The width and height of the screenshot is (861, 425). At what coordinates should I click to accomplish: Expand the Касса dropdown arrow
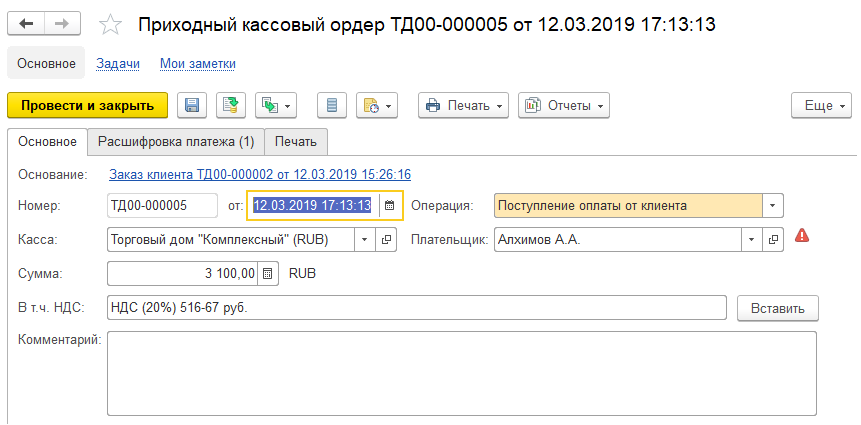pos(365,240)
